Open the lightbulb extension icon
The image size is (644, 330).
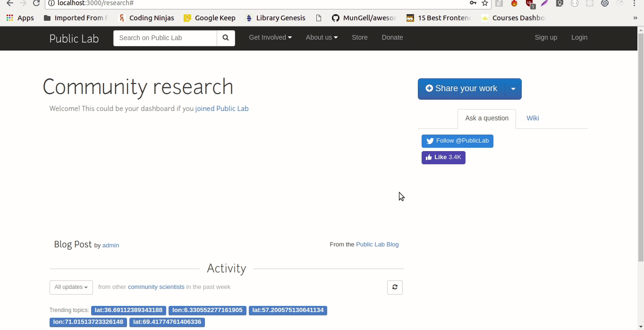559,3
